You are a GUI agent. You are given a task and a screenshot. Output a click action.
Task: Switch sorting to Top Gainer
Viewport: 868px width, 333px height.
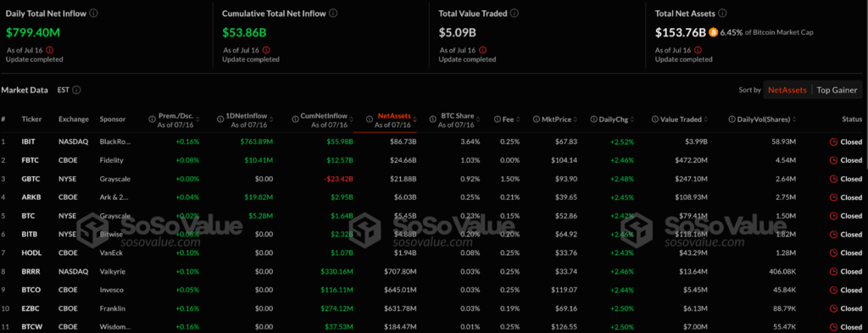(x=837, y=90)
